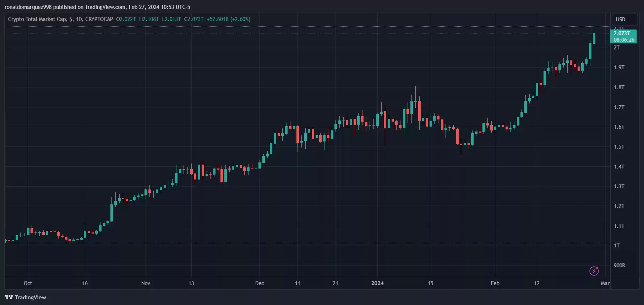The image size is (644, 305).
Task: Select the Feb marker on time axis
Action: pos(495,283)
